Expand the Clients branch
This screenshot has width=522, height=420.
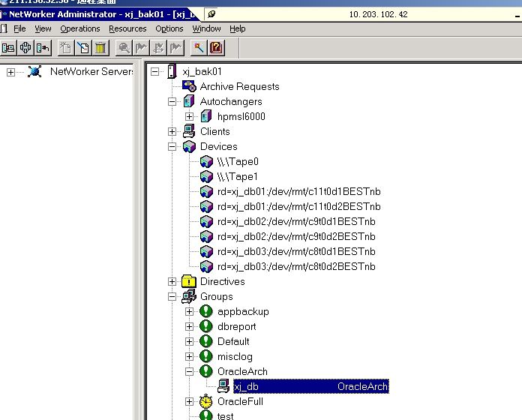(x=172, y=131)
